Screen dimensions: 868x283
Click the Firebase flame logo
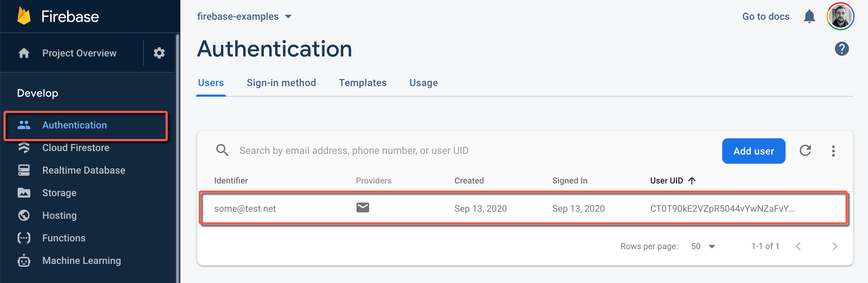point(24,16)
